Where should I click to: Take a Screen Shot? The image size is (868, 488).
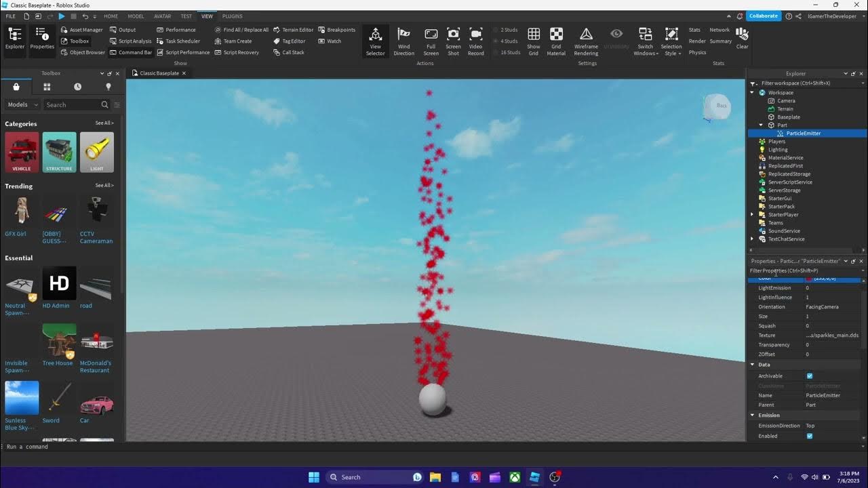click(x=453, y=41)
